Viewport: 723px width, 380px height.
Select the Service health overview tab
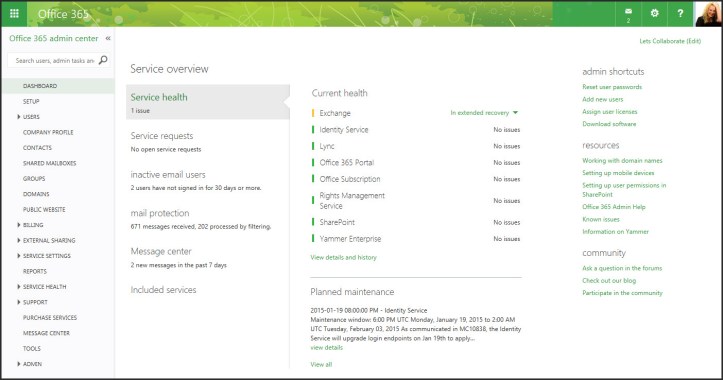coord(207,102)
